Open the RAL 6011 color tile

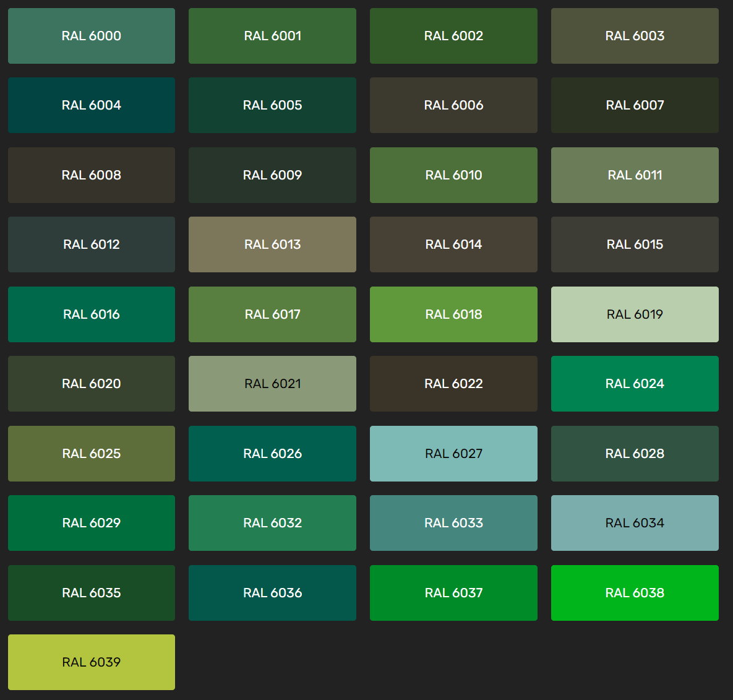[x=635, y=175]
